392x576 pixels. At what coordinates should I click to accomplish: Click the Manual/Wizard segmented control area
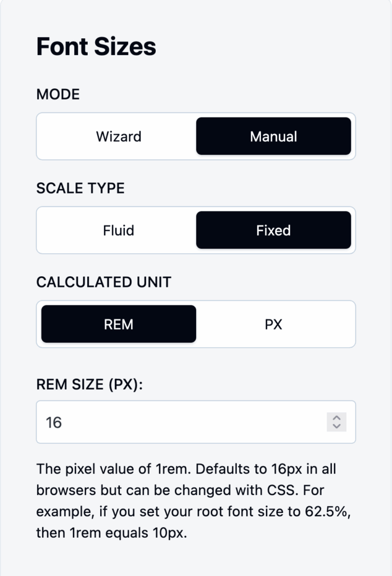[196, 136]
